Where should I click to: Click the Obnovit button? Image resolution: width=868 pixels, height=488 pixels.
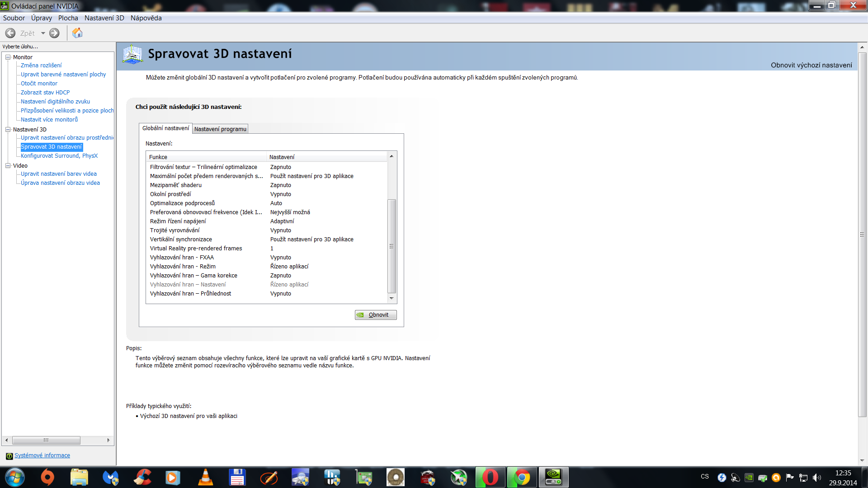(x=376, y=315)
